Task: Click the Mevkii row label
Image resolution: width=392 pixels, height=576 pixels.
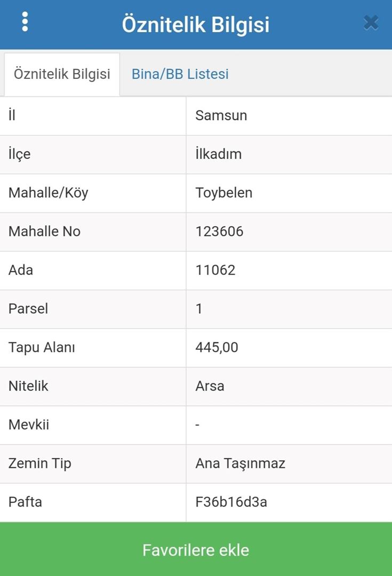Action: coord(29,425)
